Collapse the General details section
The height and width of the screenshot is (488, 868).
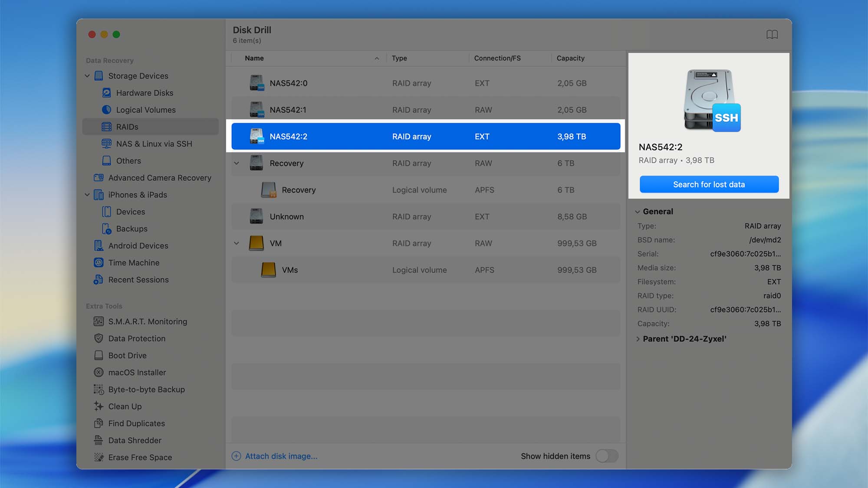tap(638, 212)
